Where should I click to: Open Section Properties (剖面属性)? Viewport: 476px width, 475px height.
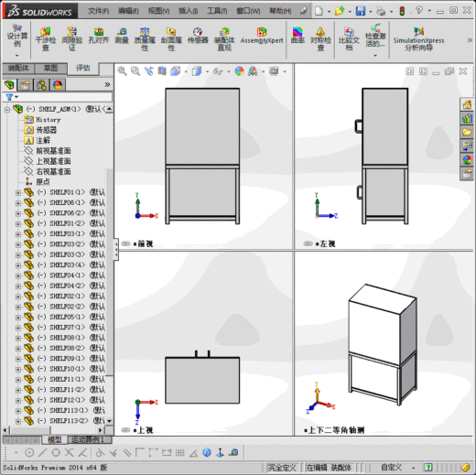171,39
